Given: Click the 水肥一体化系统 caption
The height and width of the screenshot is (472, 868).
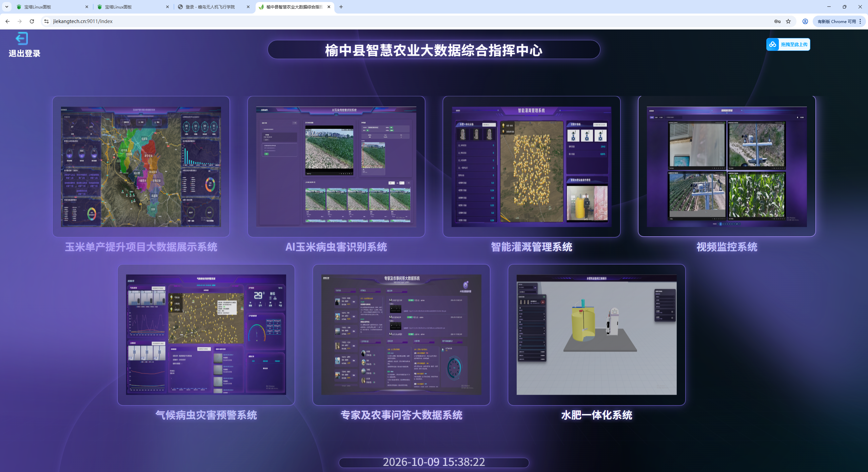Looking at the screenshot, I should [x=597, y=415].
